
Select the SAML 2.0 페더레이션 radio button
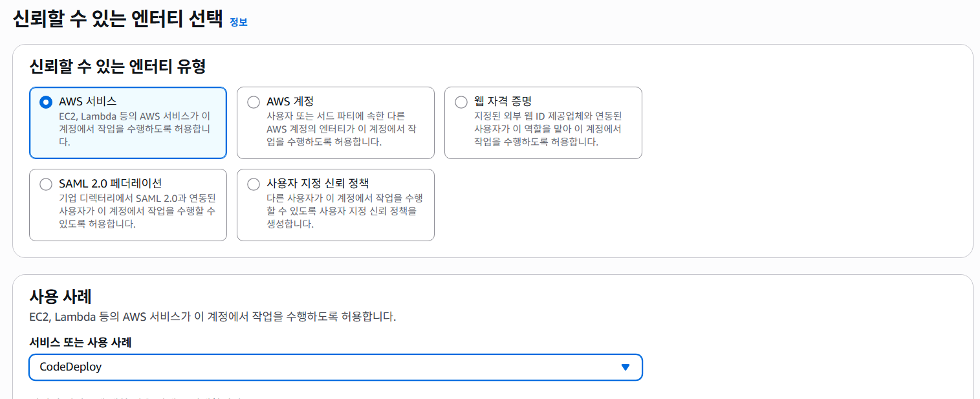coord(46,184)
